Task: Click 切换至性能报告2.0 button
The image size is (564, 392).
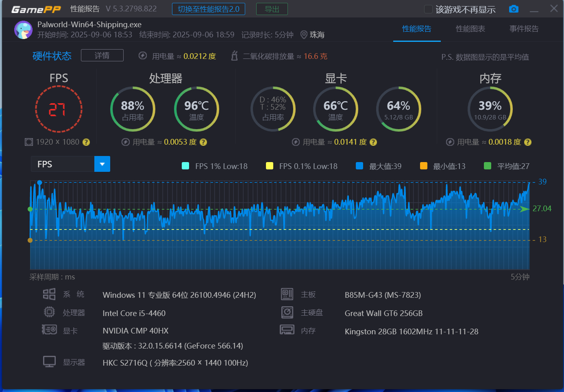Action: (209, 9)
